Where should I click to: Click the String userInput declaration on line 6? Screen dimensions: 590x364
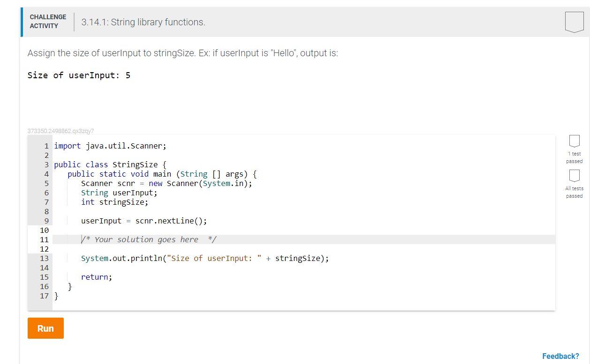119,193
